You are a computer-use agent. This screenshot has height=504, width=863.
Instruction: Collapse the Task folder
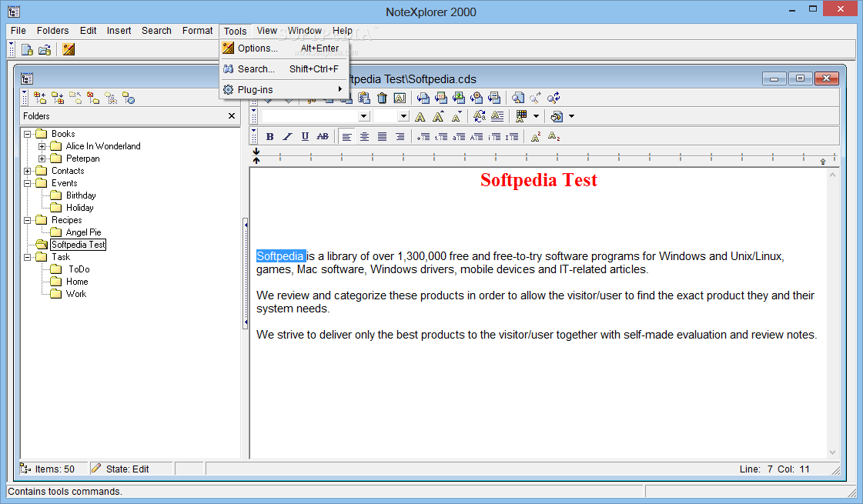[27, 257]
